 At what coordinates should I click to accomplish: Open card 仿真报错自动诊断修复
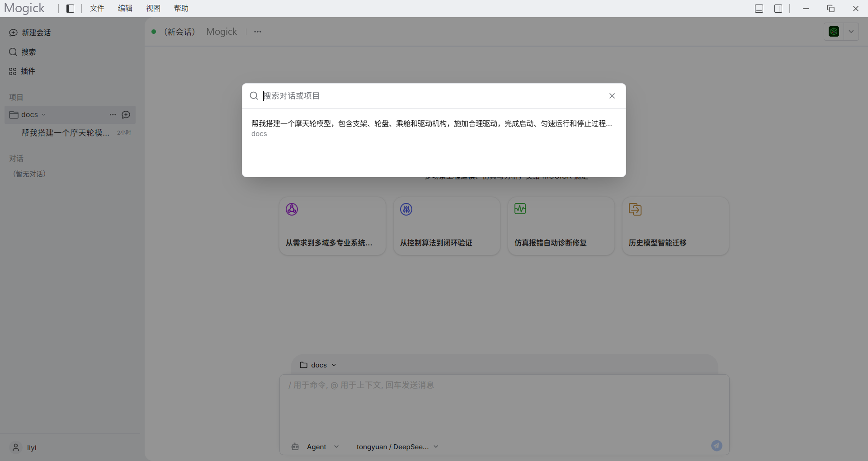561,226
